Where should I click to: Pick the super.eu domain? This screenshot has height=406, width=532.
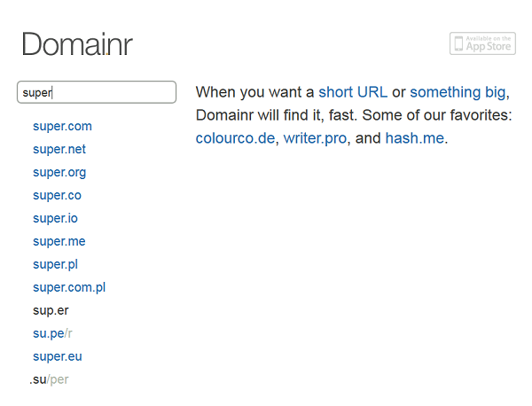pyautogui.click(x=58, y=357)
